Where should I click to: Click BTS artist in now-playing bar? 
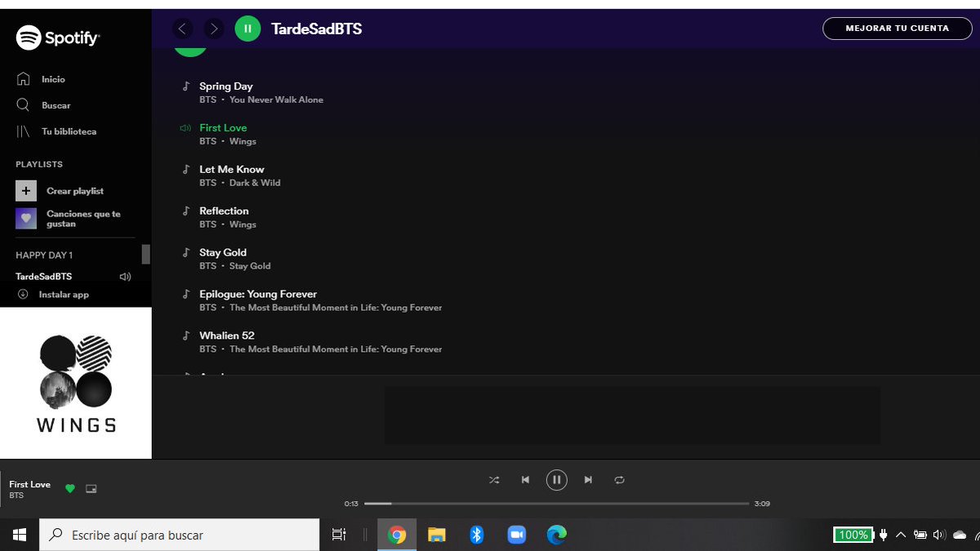click(x=16, y=496)
